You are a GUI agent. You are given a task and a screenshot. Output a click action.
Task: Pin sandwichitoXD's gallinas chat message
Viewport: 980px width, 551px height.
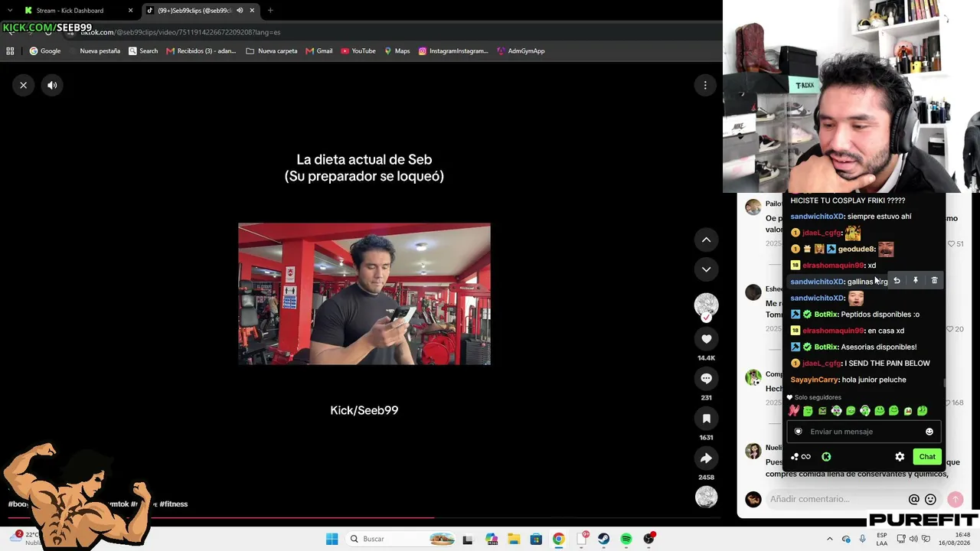[916, 281]
